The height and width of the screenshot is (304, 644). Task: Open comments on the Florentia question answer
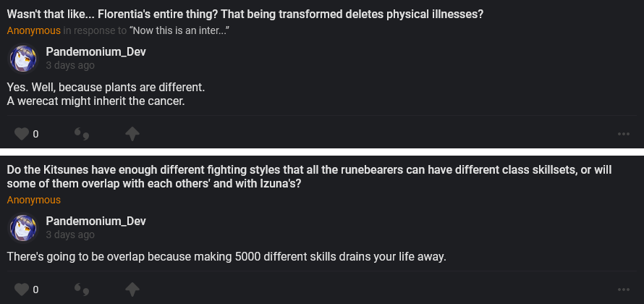tap(82, 134)
